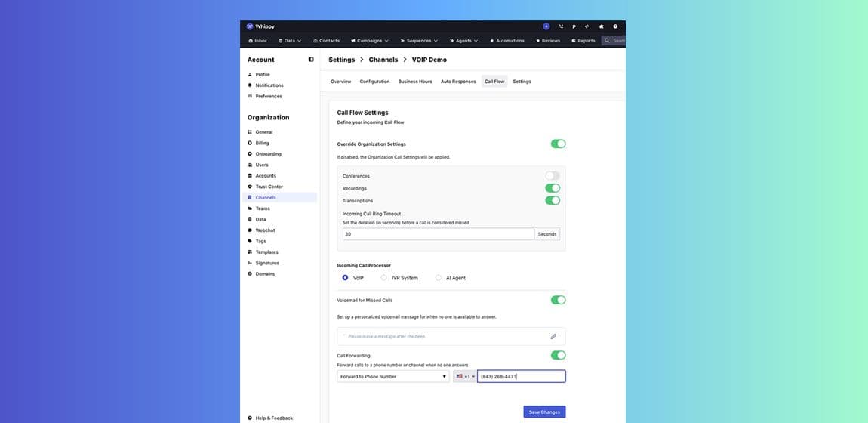The width and height of the screenshot is (868, 423).
Task: Click the Onboarding icon in sidebar
Action: [x=250, y=154]
